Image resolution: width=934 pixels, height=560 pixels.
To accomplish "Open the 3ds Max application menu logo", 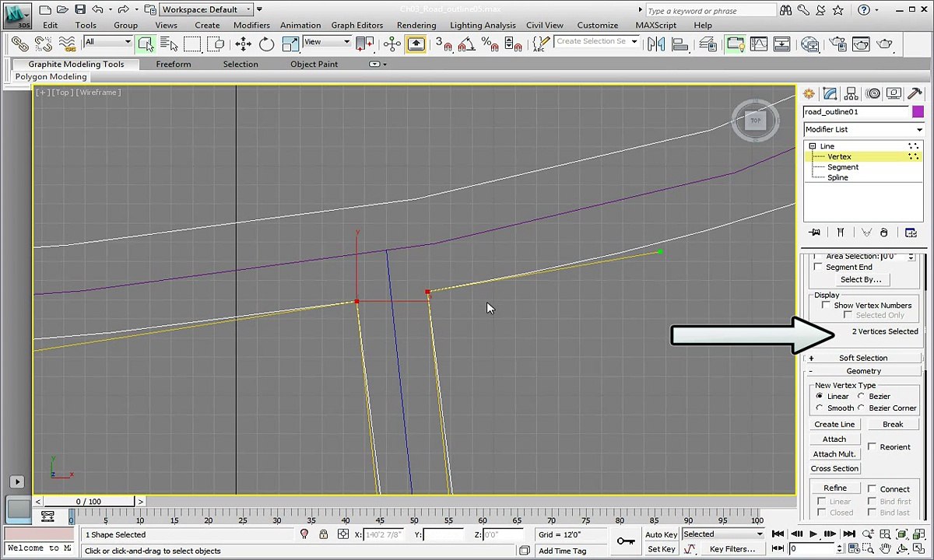I will pos(16,15).
